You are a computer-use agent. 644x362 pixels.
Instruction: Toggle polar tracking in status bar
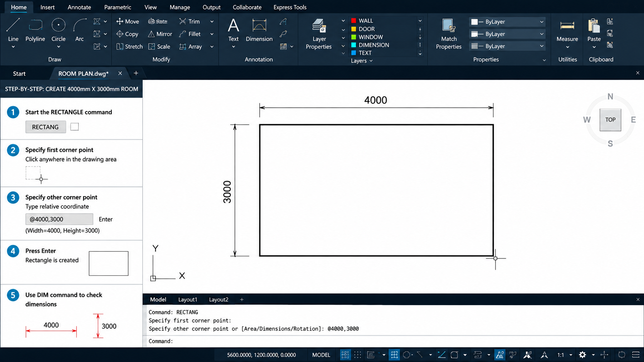407,355
